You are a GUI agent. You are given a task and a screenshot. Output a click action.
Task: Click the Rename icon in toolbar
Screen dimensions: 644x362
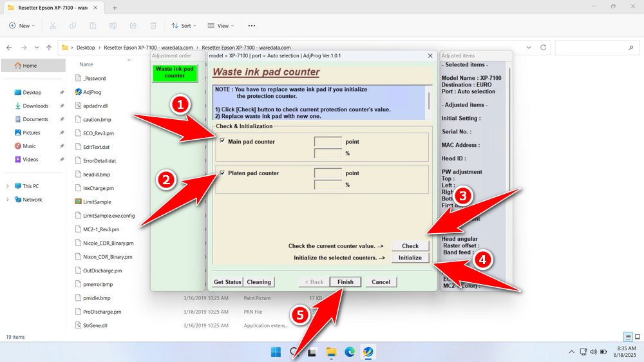[113, 26]
